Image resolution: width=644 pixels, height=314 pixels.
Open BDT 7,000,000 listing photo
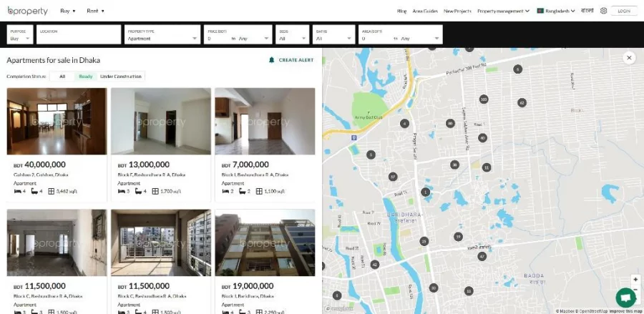click(x=265, y=121)
